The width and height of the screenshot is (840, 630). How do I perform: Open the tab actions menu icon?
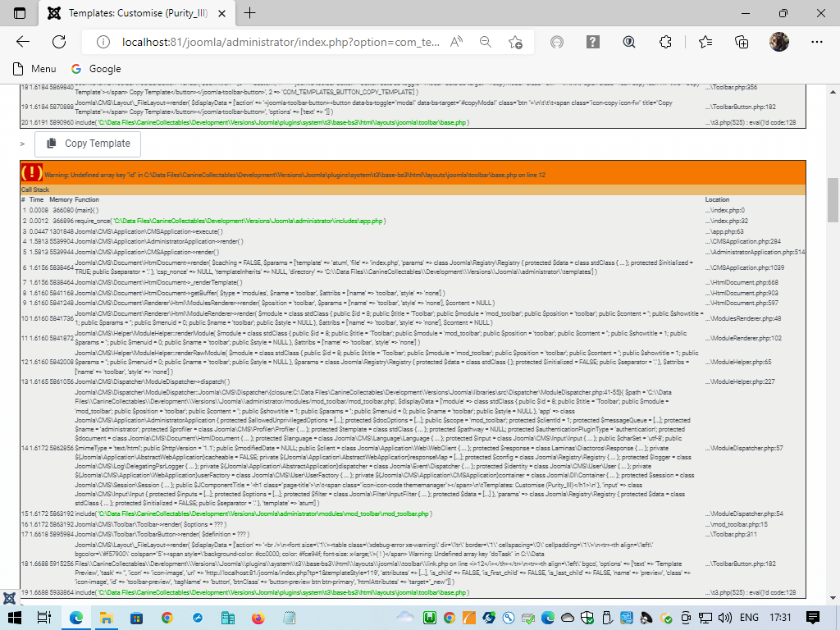click(x=20, y=13)
